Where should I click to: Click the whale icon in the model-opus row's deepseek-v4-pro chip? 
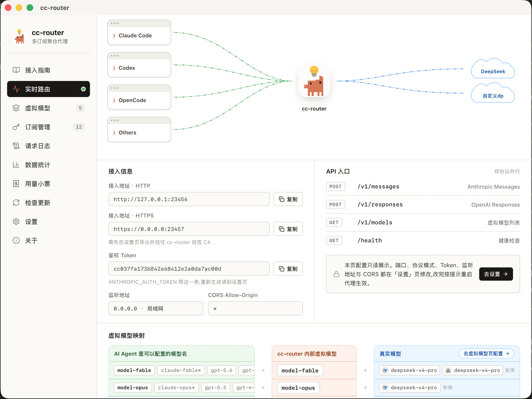(x=385, y=388)
